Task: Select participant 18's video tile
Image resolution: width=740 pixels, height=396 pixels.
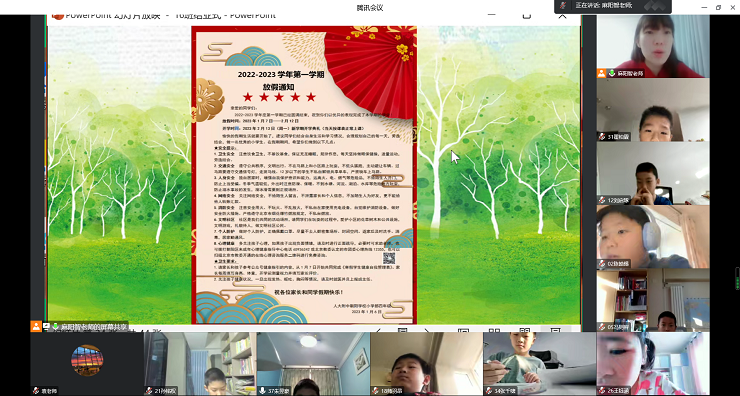Action: coord(426,363)
